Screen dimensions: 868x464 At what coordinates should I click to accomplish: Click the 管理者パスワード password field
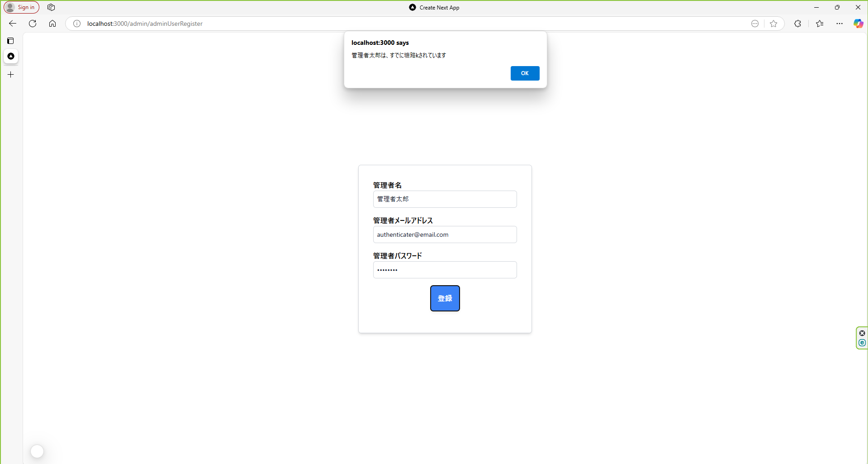coord(445,269)
